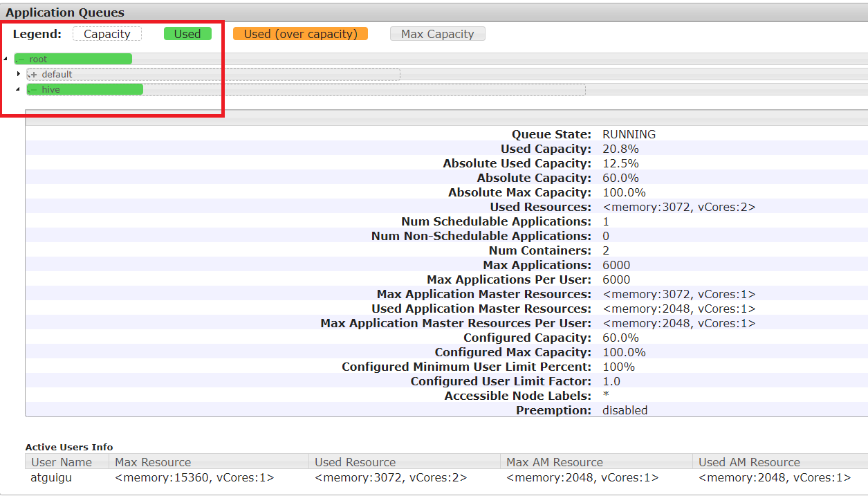
Task: Click the 20.8% used capacity value
Action: (x=620, y=149)
